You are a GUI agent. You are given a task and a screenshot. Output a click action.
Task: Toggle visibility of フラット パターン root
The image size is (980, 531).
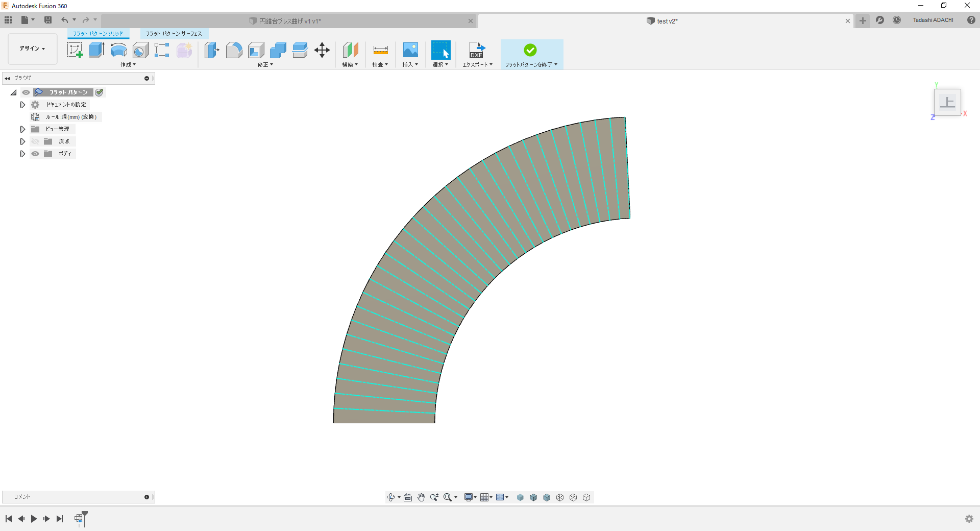(26, 92)
